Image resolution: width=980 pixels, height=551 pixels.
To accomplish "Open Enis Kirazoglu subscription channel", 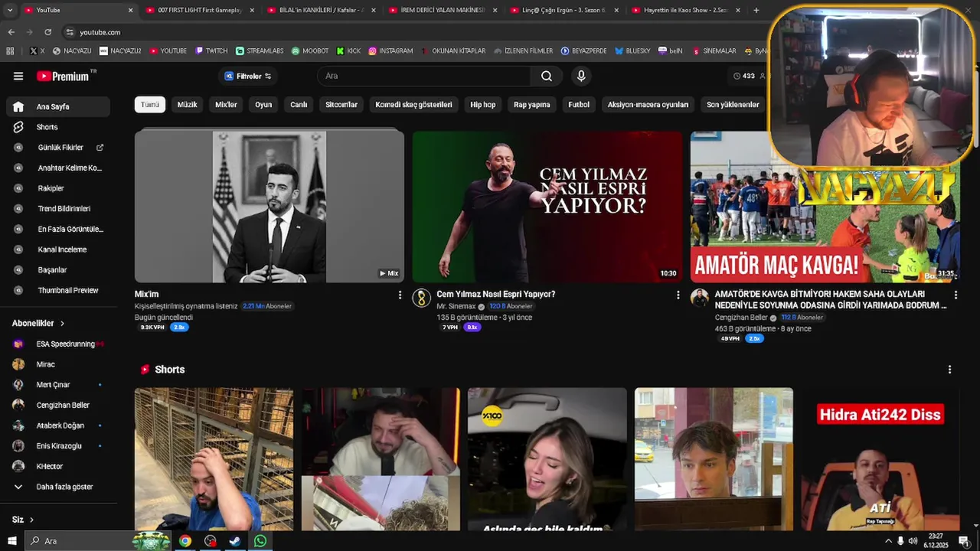I will point(58,446).
